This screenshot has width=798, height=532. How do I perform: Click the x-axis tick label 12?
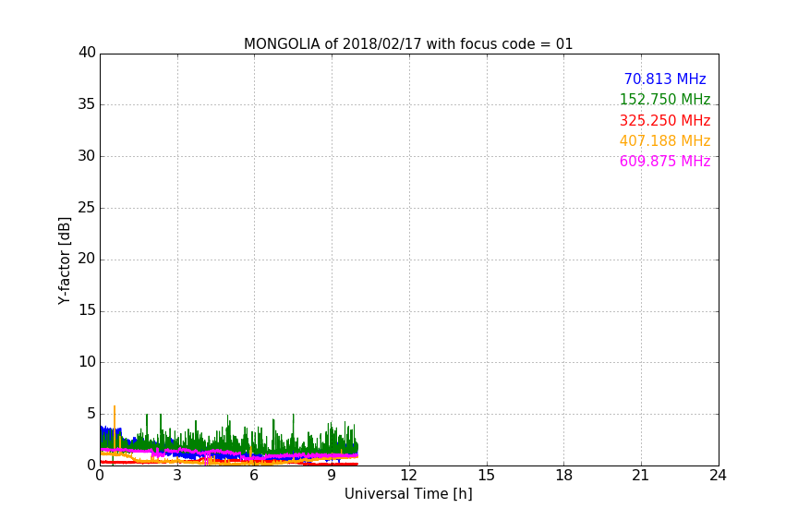tap(409, 476)
